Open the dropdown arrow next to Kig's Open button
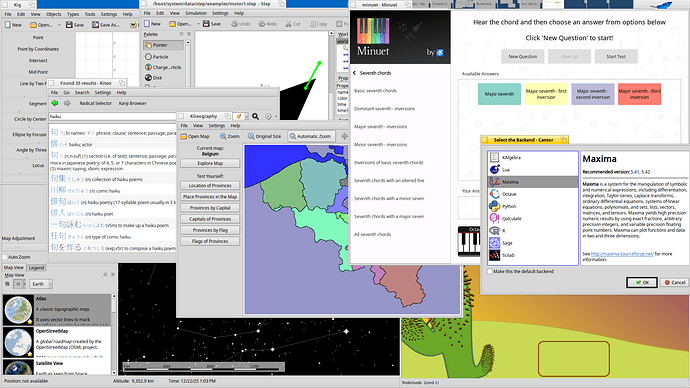Image resolution: width=690 pixels, height=388 pixels. pyautogui.click(x=59, y=25)
